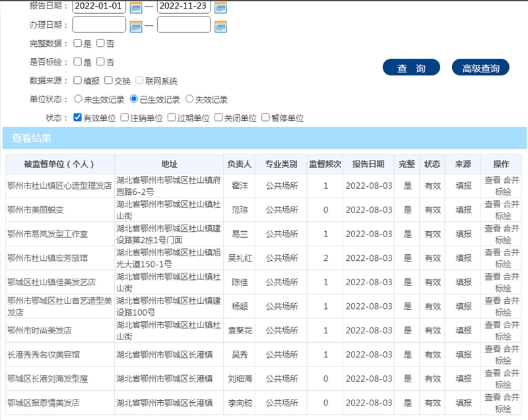The width and height of the screenshot is (528, 420).
Task: Click column header 被监督单位（个人）
Action: (x=60, y=164)
